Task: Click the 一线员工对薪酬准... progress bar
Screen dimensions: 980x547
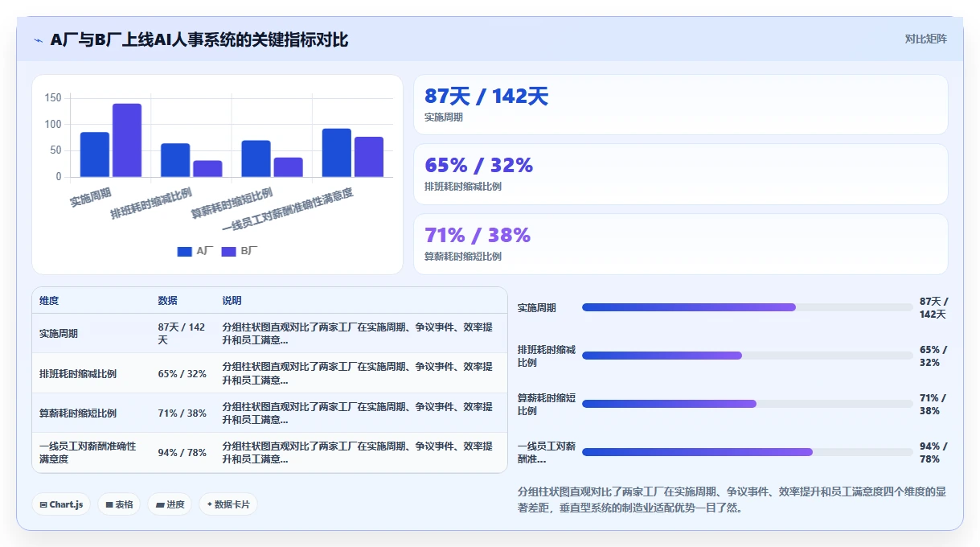Action: 748,452
